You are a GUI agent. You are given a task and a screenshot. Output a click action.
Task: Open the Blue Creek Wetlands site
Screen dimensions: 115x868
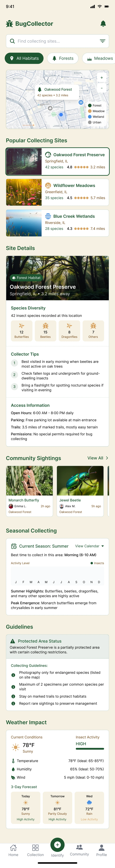click(57, 223)
